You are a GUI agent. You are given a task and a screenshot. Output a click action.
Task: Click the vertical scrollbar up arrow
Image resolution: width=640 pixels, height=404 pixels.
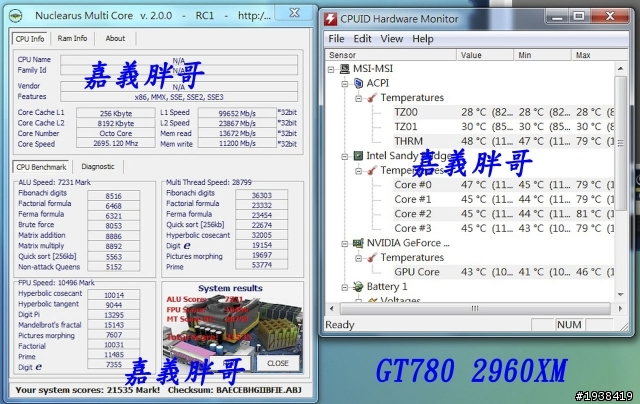(620, 69)
